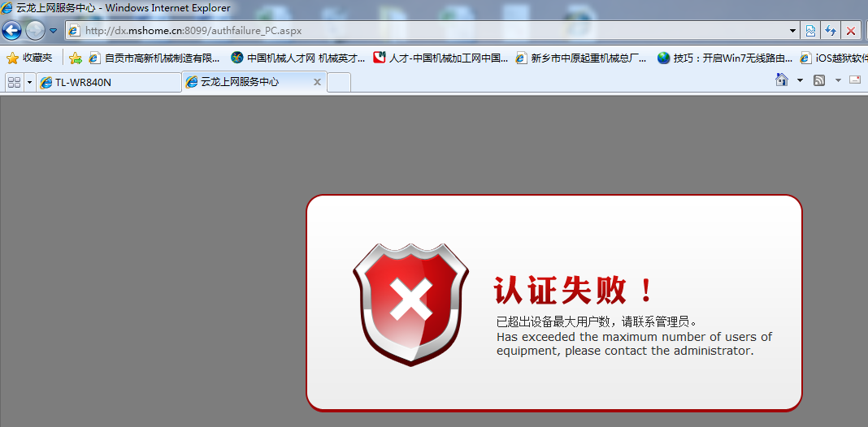Open the 收藏夹 favorites button

tap(29, 58)
